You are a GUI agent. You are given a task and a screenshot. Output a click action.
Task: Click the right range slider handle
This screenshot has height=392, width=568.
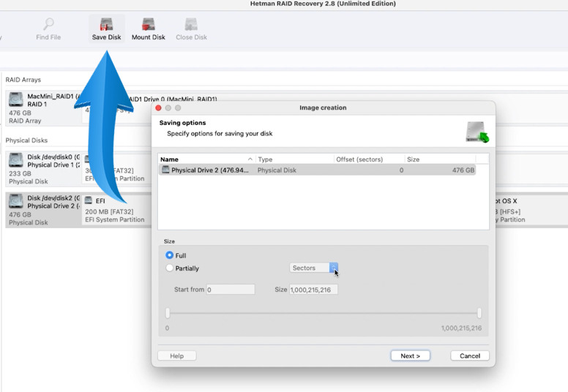tap(479, 313)
